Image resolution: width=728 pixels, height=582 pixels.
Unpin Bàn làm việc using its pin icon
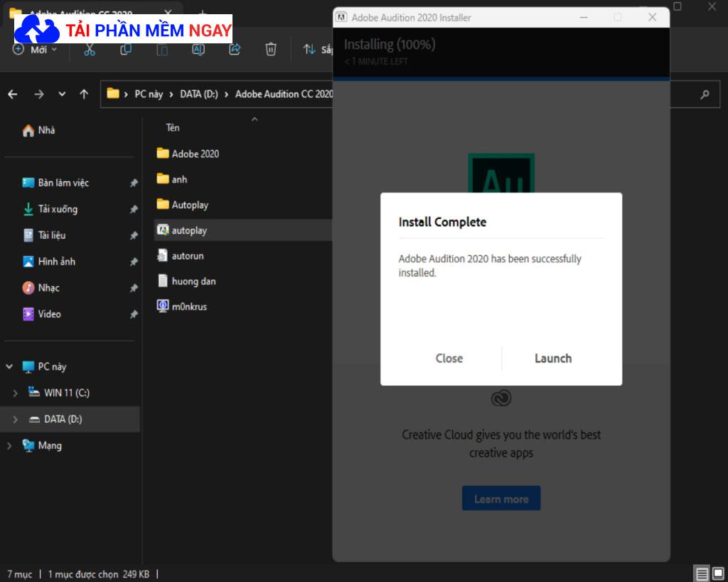pos(134,183)
